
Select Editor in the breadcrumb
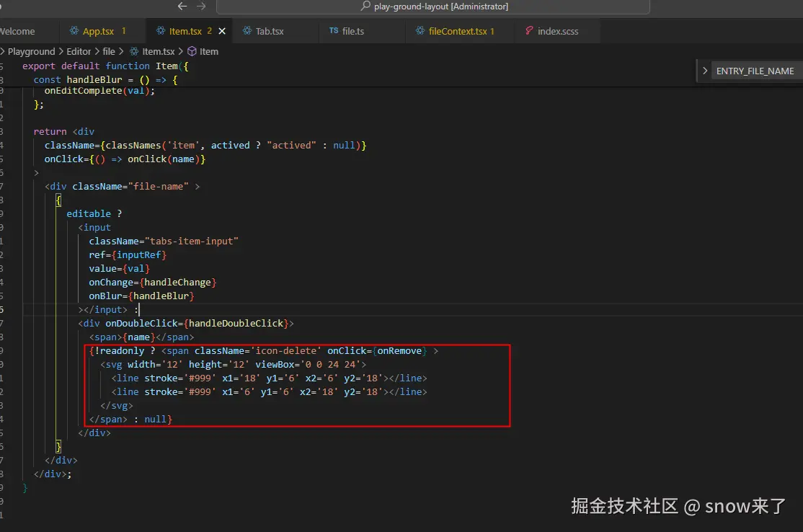coord(79,52)
